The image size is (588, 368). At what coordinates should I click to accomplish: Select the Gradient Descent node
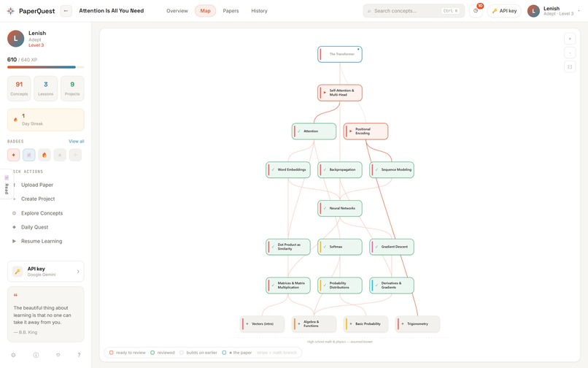click(392, 247)
